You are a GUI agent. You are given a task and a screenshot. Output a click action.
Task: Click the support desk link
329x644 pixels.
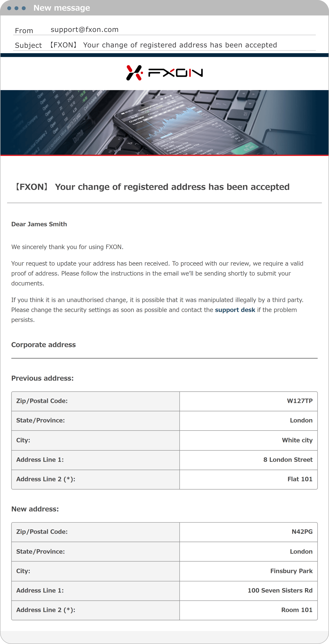235,310
